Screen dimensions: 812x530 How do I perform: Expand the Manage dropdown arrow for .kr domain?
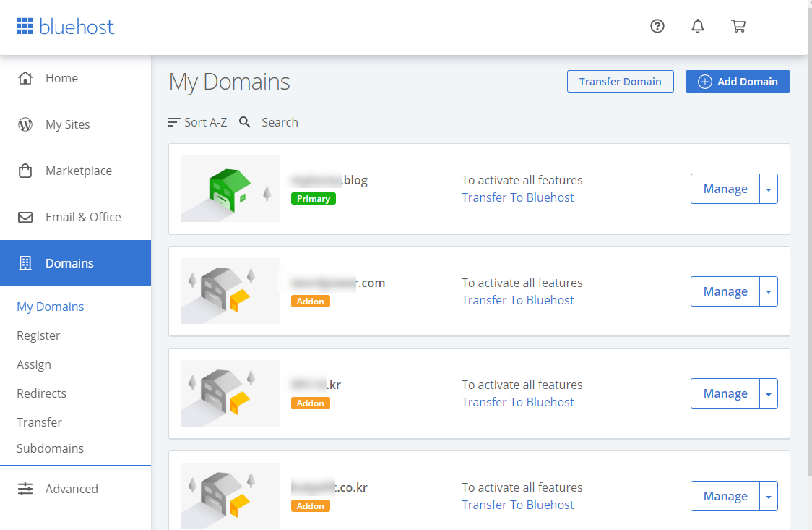[x=769, y=394]
